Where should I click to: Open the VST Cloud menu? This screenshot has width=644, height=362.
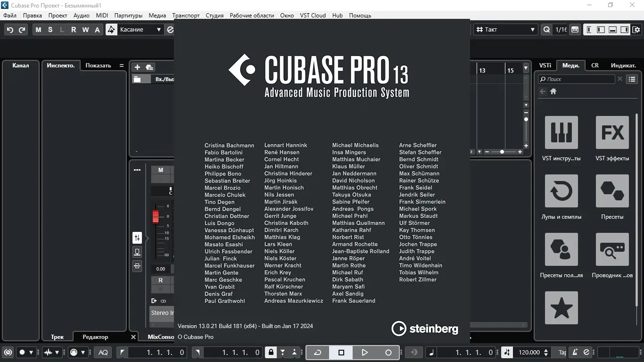(x=313, y=16)
